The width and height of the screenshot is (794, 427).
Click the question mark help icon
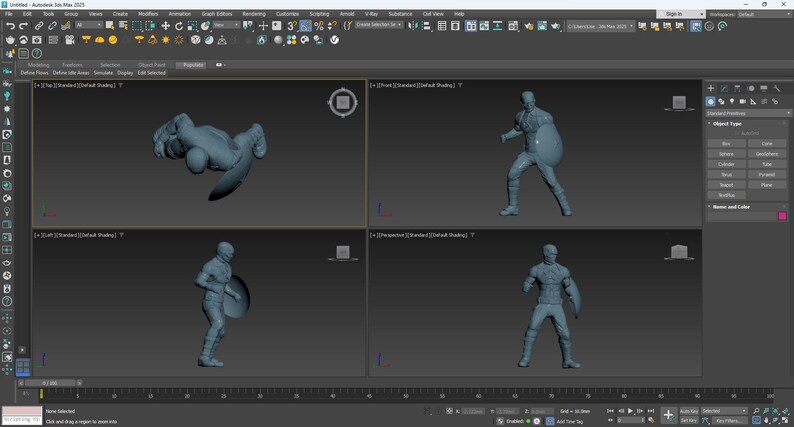tap(36, 53)
